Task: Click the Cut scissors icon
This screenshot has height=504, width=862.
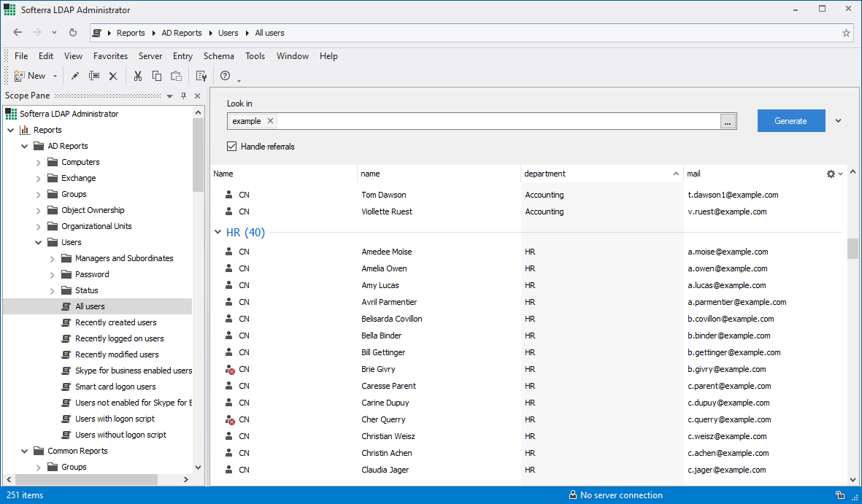Action: tap(137, 76)
